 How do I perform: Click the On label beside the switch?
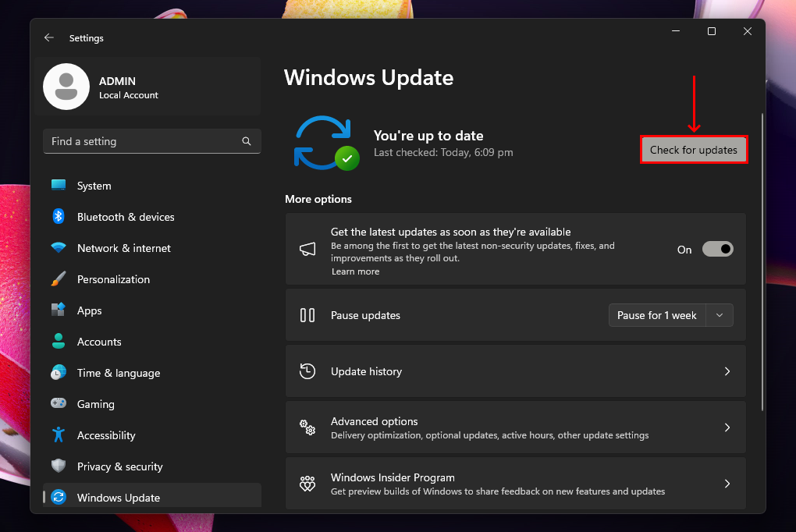click(684, 250)
